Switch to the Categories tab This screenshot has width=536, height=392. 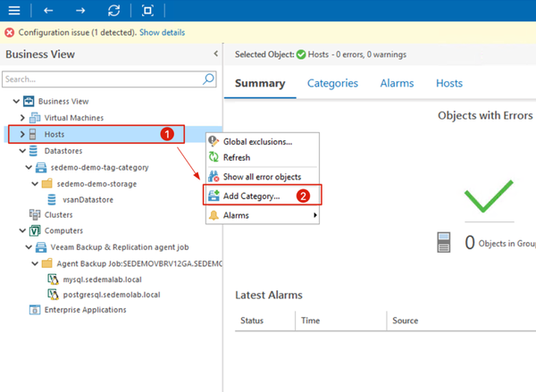coord(332,83)
